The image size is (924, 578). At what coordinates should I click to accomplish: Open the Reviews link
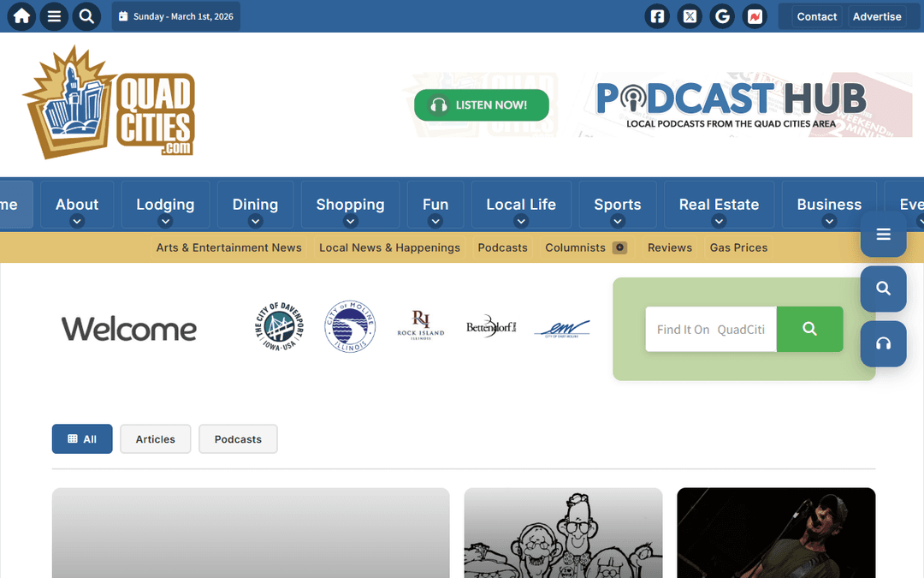pyautogui.click(x=670, y=247)
